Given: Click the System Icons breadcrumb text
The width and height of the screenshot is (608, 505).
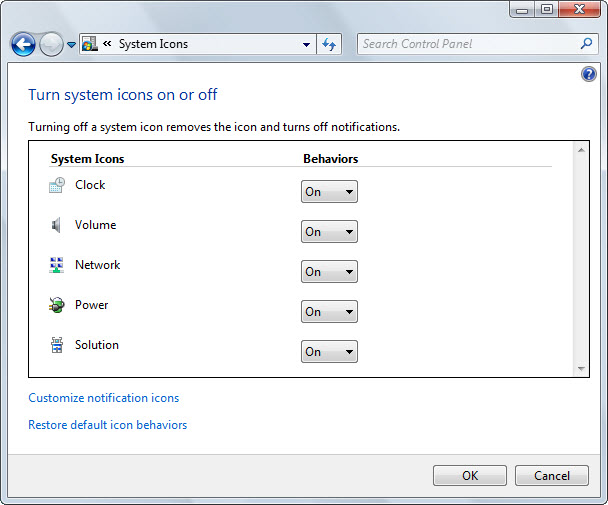Looking at the screenshot, I should tap(153, 44).
